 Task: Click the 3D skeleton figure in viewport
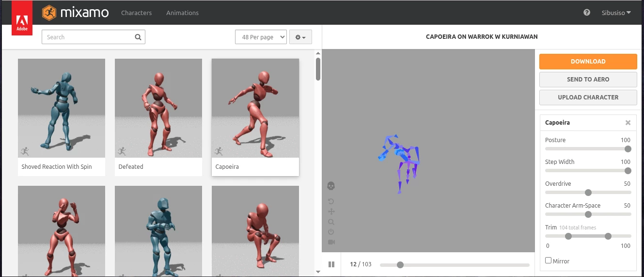click(x=399, y=163)
